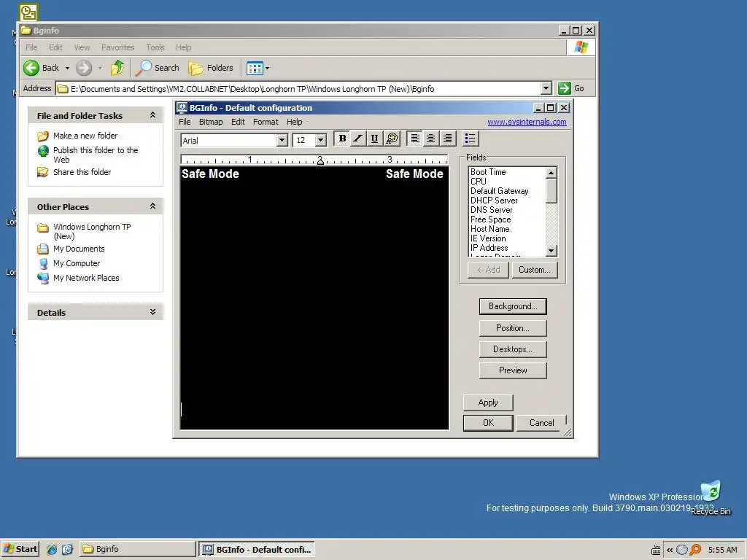
Task: Click the Back arrow in Explorer
Action: click(31, 68)
